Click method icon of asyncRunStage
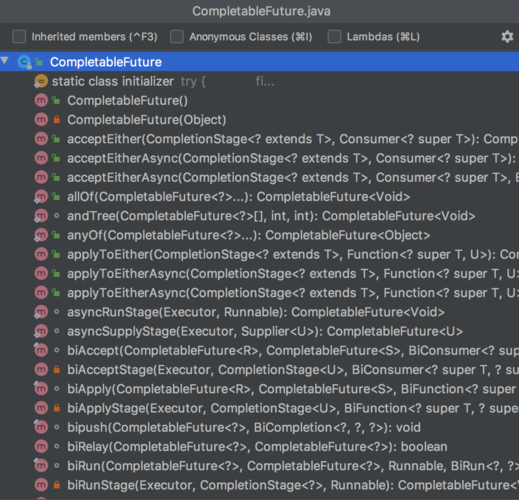Viewport: 519px width, 500px height. 41,312
